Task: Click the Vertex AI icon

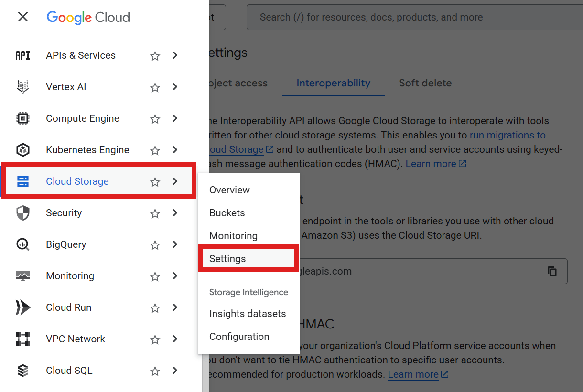Action: [23, 87]
